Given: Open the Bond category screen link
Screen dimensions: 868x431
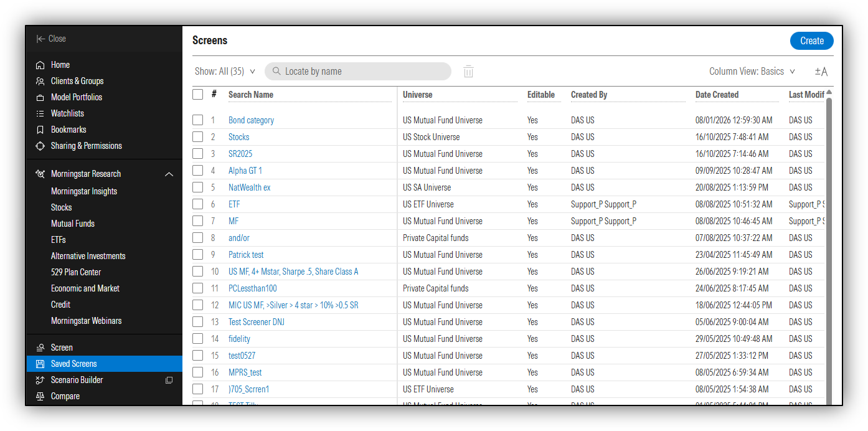Looking at the screenshot, I should [251, 120].
